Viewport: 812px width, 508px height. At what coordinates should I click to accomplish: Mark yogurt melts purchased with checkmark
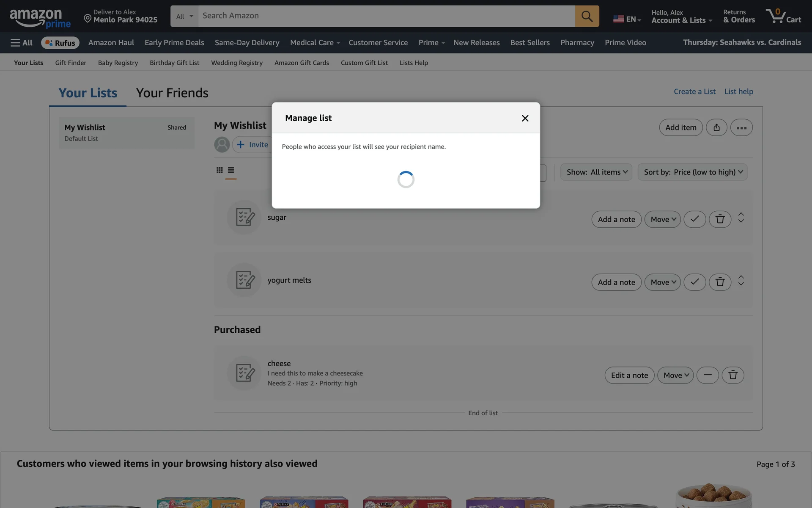point(694,282)
